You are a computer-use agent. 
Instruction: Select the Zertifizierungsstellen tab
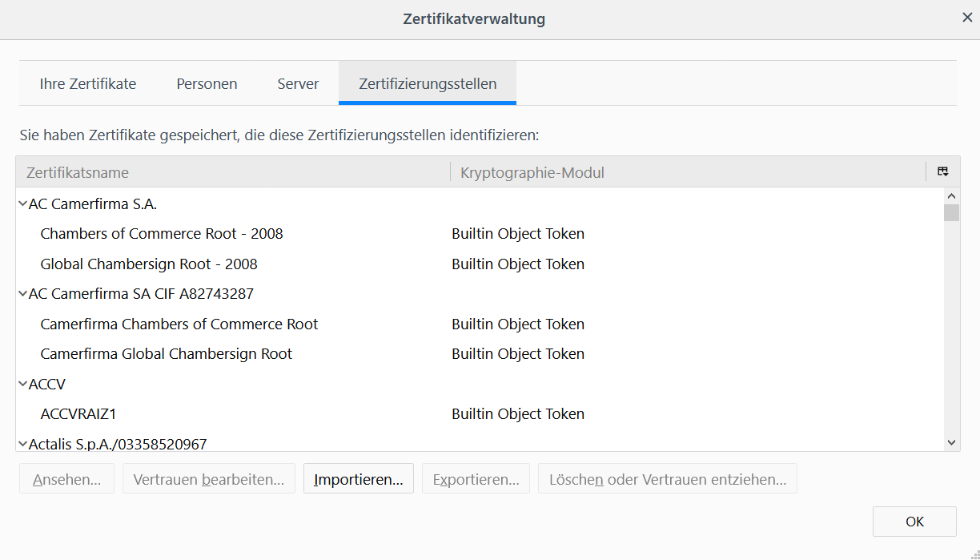pyautogui.click(x=428, y=83)
